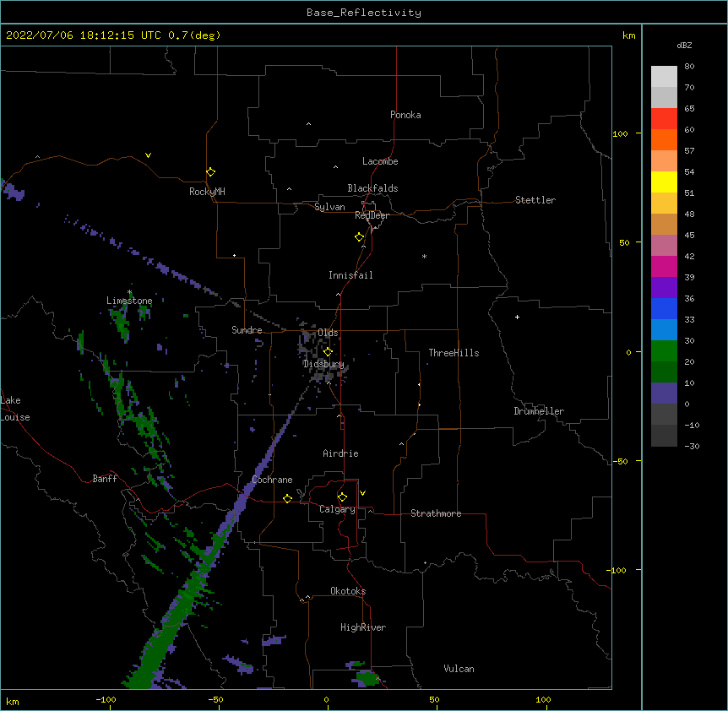The height and width of the screenshot is (711, 728).
Task: Select the bright green 20-30 dBZ swatch
Action: click(664, 351)
